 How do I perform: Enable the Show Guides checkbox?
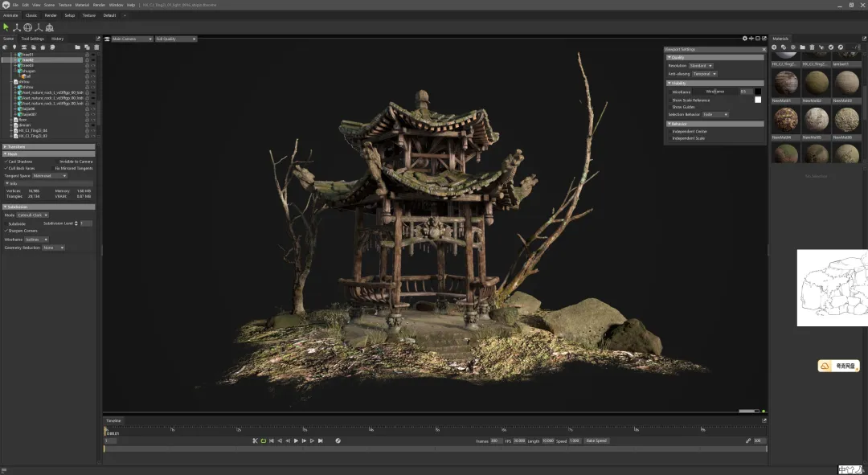(669, 107)
